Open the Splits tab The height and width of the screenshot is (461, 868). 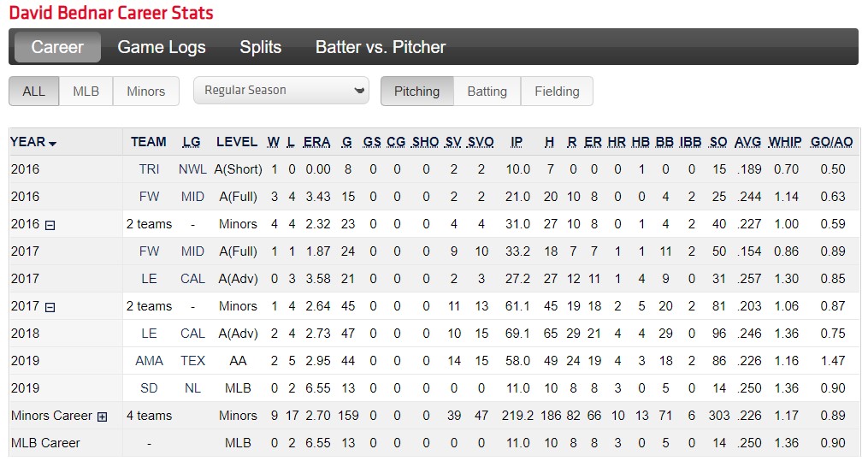click(260, 47)
